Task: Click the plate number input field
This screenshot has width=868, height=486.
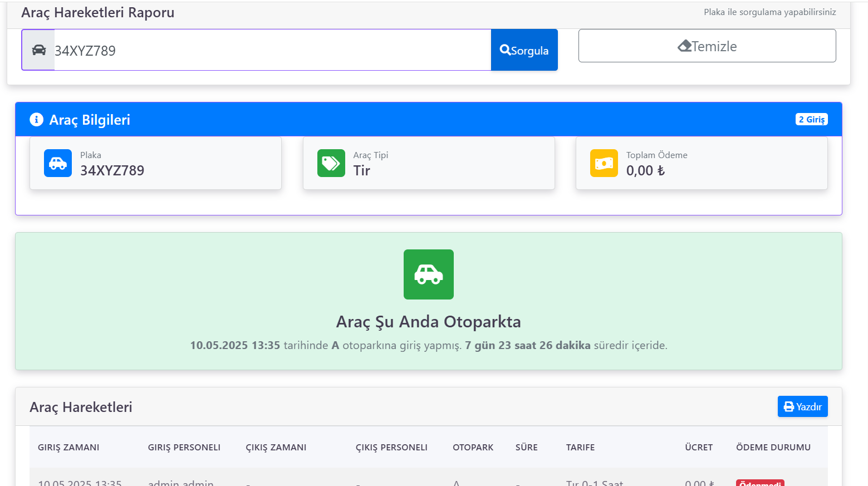Action: click(x=272, y=50)
